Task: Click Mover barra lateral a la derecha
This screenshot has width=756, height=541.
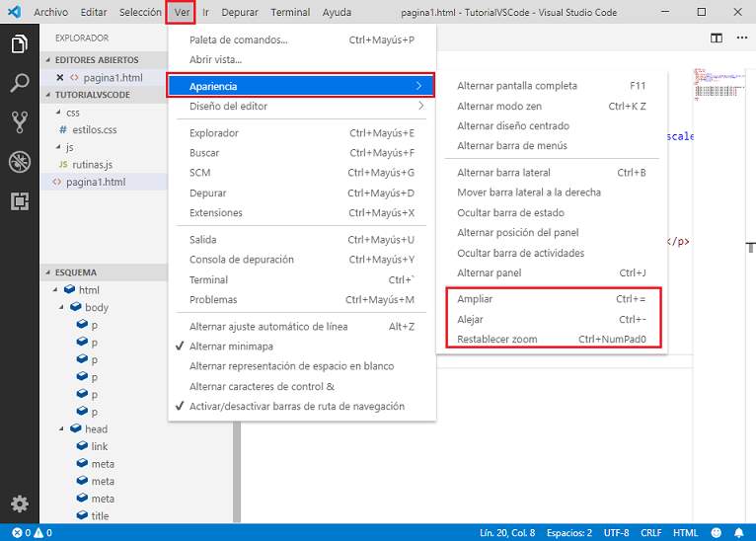Action: pos(551,192)
